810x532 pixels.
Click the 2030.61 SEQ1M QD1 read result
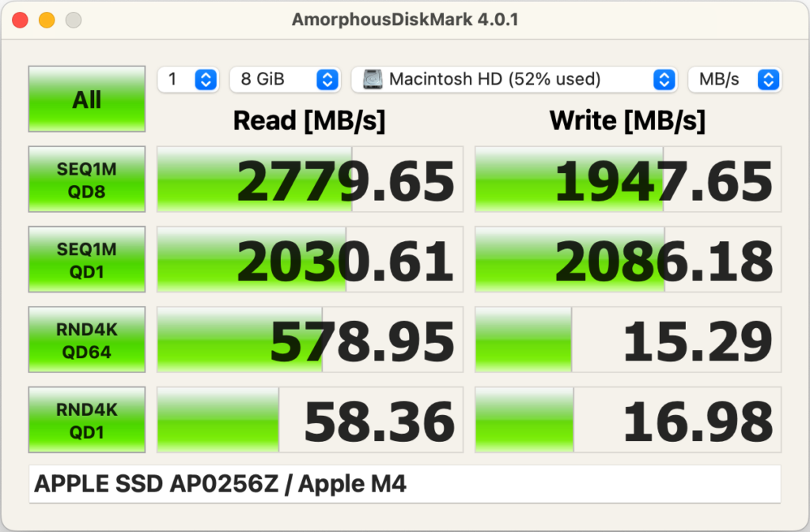point(310,260)
